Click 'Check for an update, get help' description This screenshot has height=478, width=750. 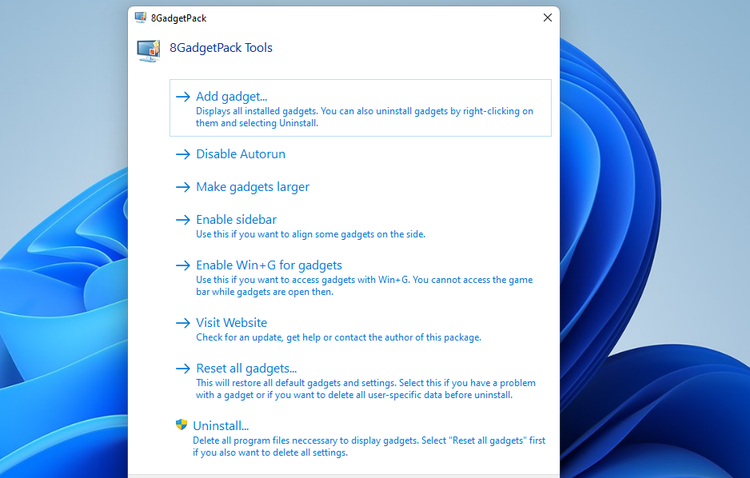(339, 337)
